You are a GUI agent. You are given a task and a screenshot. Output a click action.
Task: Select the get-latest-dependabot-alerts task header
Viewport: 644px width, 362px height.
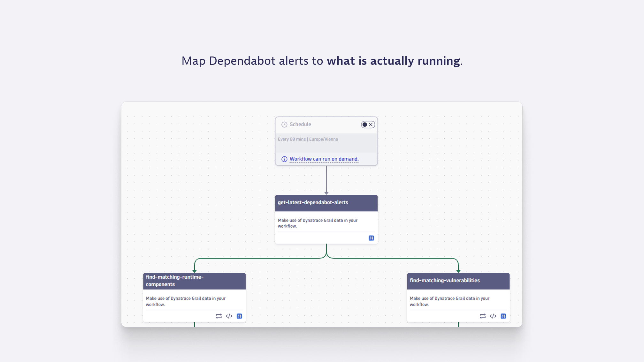click(326, 203)
